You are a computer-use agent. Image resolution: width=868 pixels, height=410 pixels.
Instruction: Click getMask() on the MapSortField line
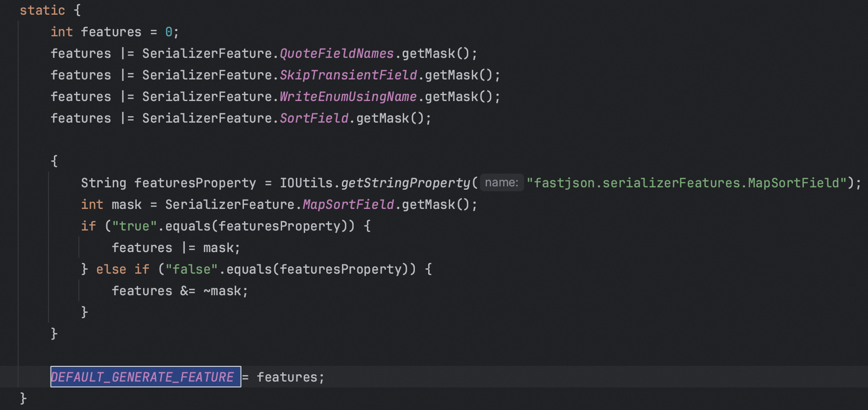(436, 205)
